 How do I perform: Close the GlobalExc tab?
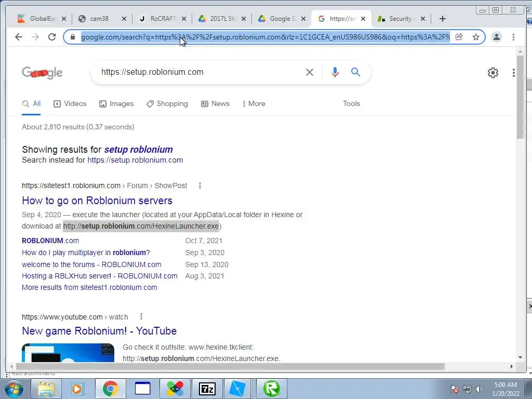64,19
